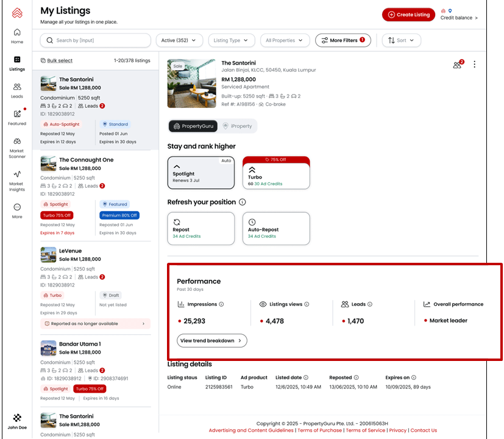Viewport: 504px width, 439px height.
Task: Select the Spotlight Auto option card
Action: point(201,173)
